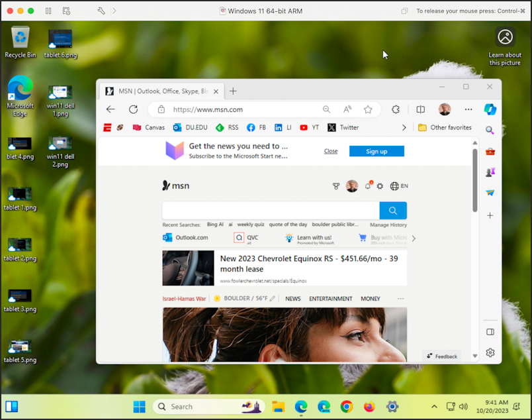Open sidebar settings gear

[x=490, y=352]
